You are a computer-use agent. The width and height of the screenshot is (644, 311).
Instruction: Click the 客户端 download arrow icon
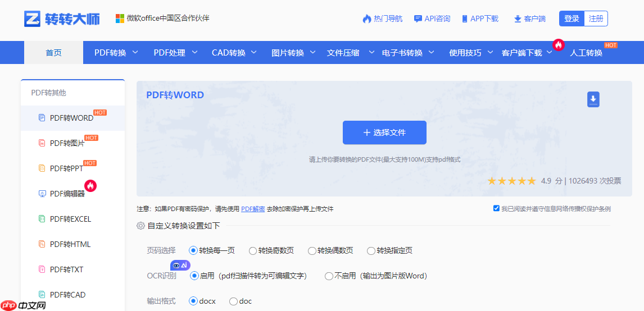tap(518, 19)
